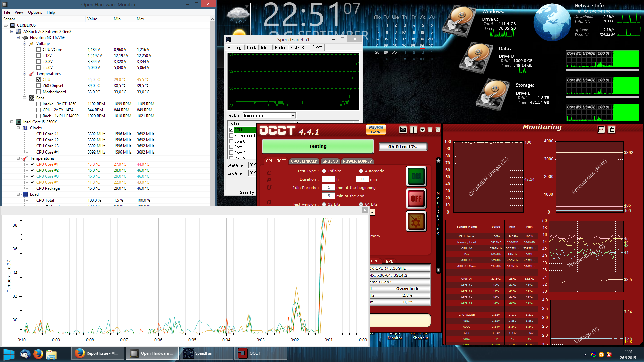644x362 pixels.
Task: Select the 32 bits test version
Action: (324, 204)
